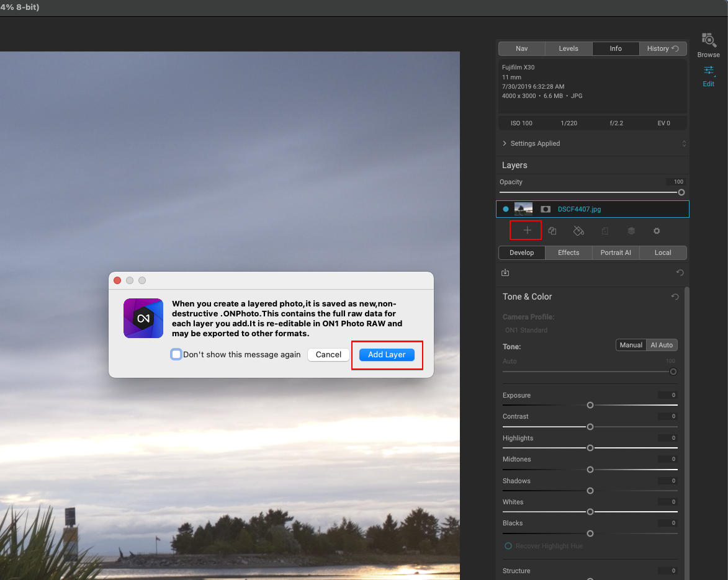The image size is (728, 580).
Task: Select the Manual tone mode
Action: pos(631,345)
